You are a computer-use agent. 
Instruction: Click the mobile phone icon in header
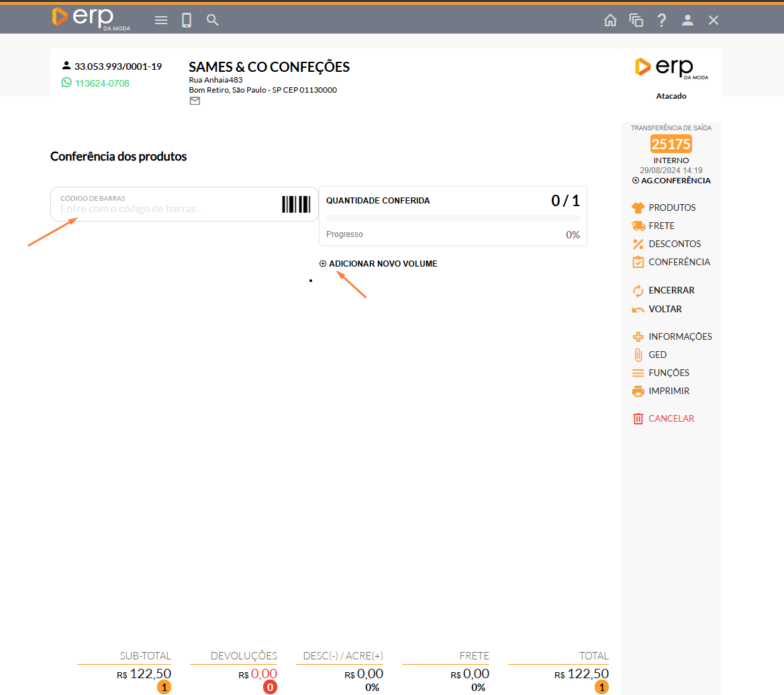(187, 20)
